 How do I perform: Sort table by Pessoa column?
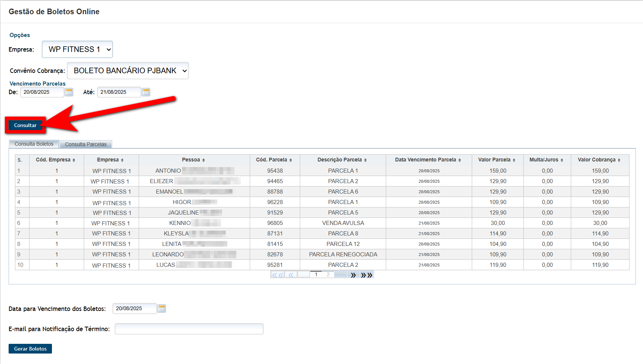(194, 160)
